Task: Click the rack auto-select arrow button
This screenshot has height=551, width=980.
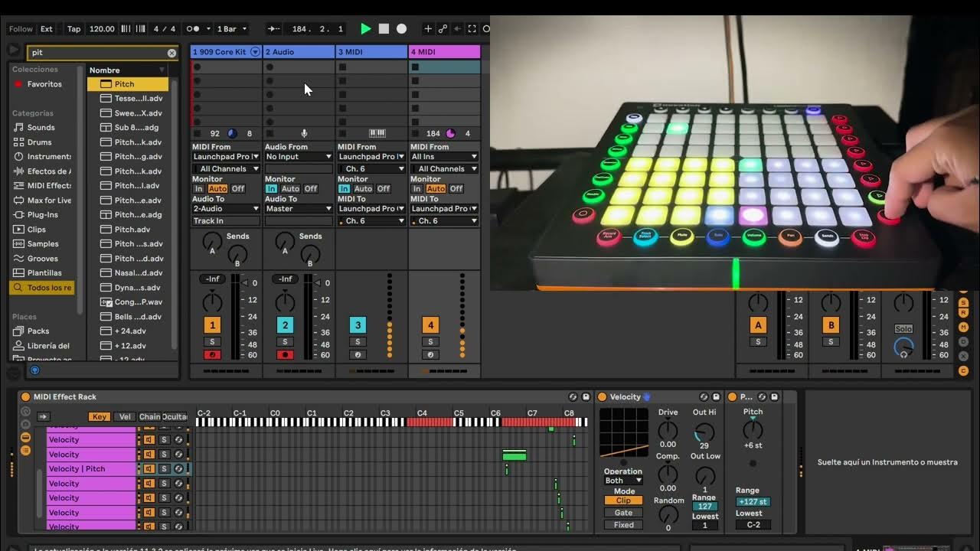Action: tap(43, 417)
